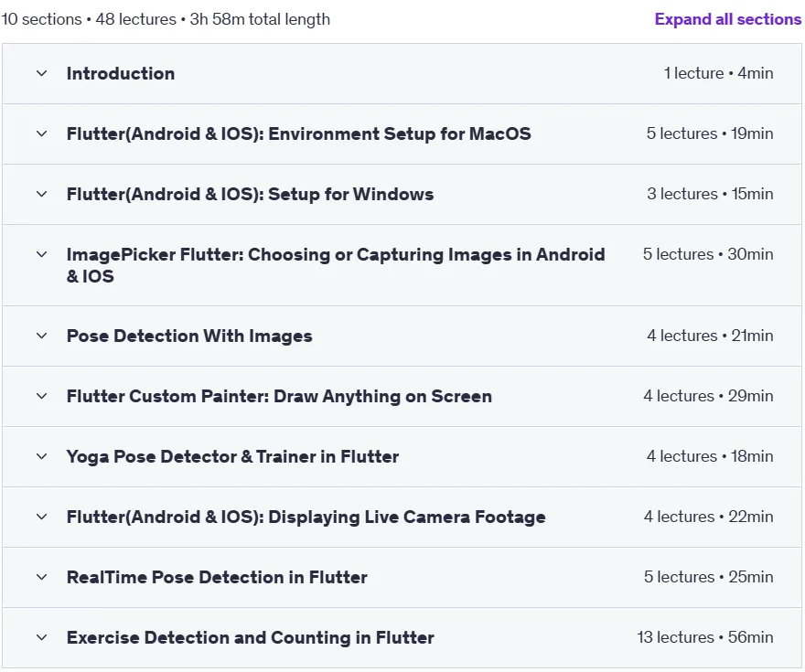Image resolution: width=805 pixels, height=672 pixels.
Task: Open the Introduction section title
Action: pos(121,73)
